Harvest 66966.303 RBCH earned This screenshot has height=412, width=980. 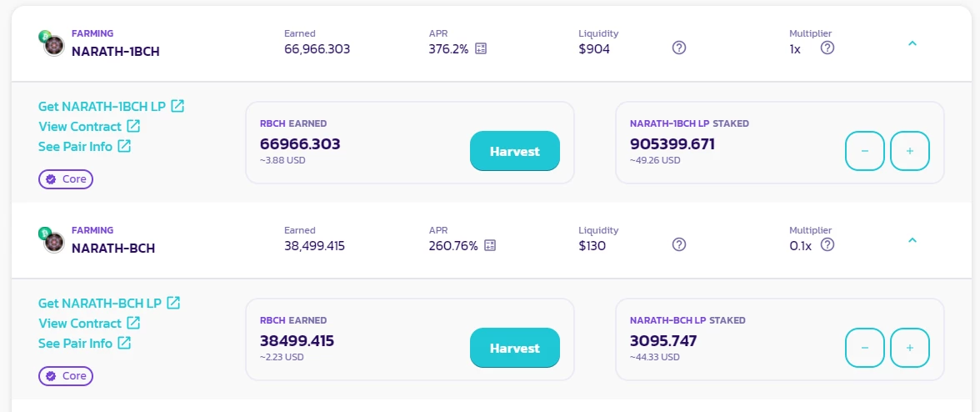pyautogui.click(x=515, y=151)
